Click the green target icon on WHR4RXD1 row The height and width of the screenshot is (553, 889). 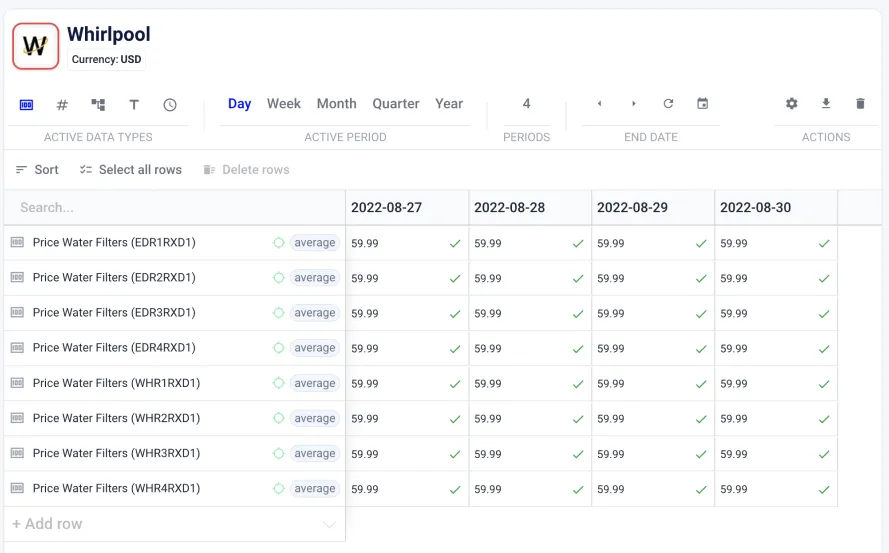click(278, 489)
